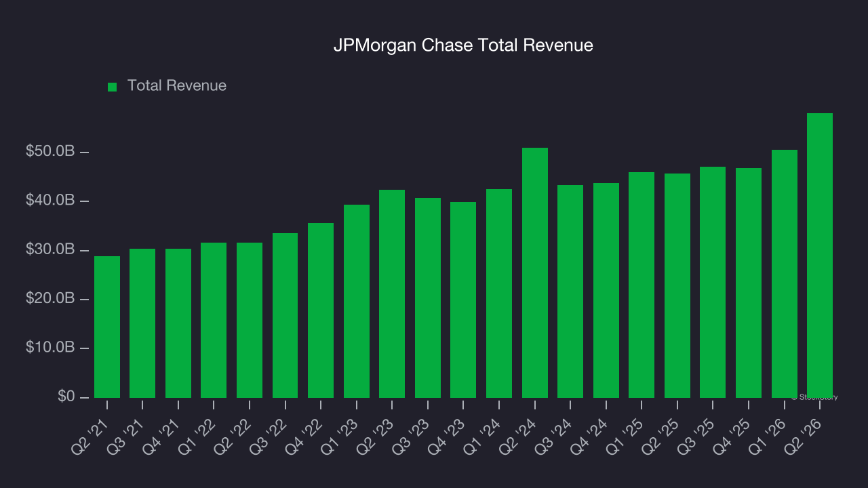Click the $40.0B y-axis label
The image size is (868, 488).
(x=50, y=201)
